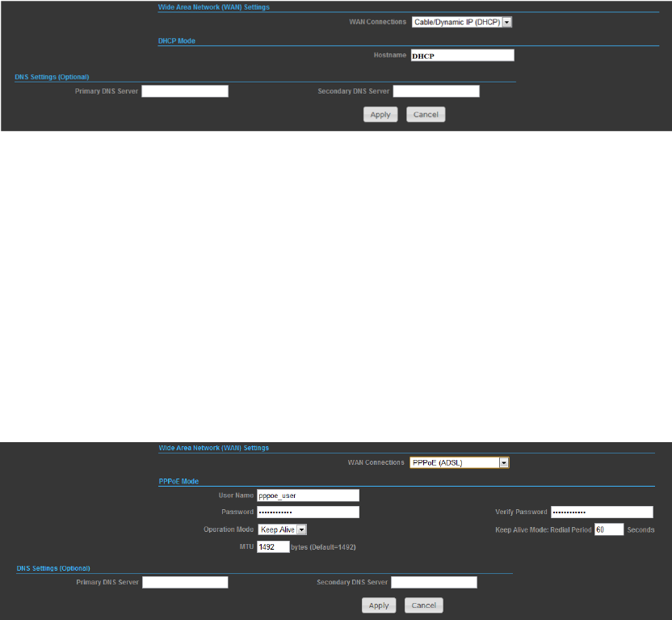
Task: Click the Hostname field containing DHCP
Action: pos(463,55)
